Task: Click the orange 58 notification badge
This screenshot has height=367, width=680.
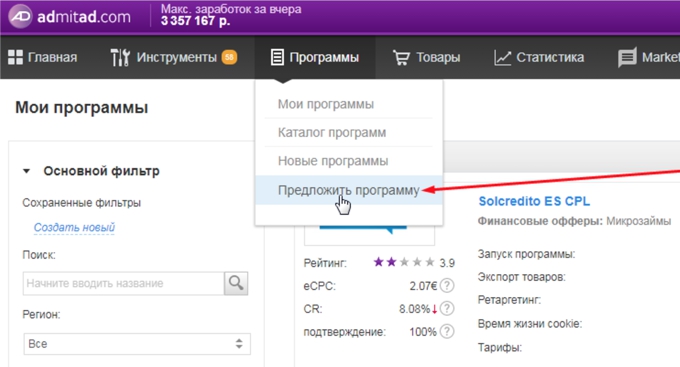Action: click(229, 57)
